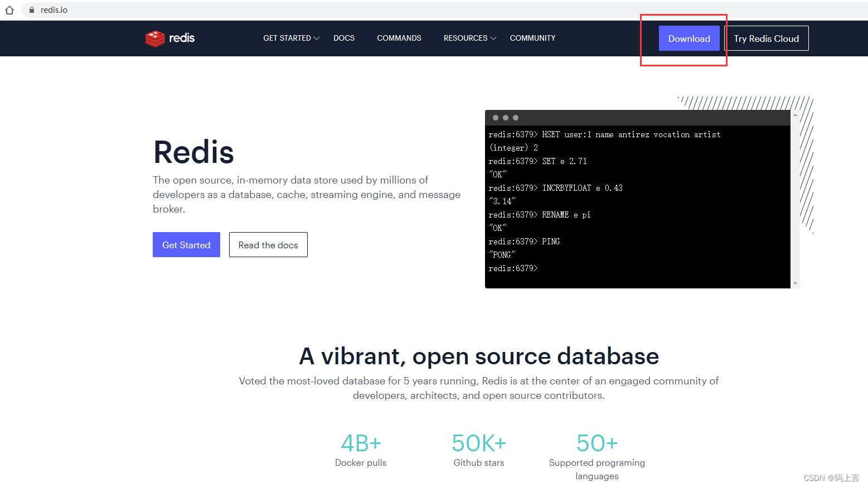
Task: Click the Redis logo in the navbar
Action: coord(170,38)
